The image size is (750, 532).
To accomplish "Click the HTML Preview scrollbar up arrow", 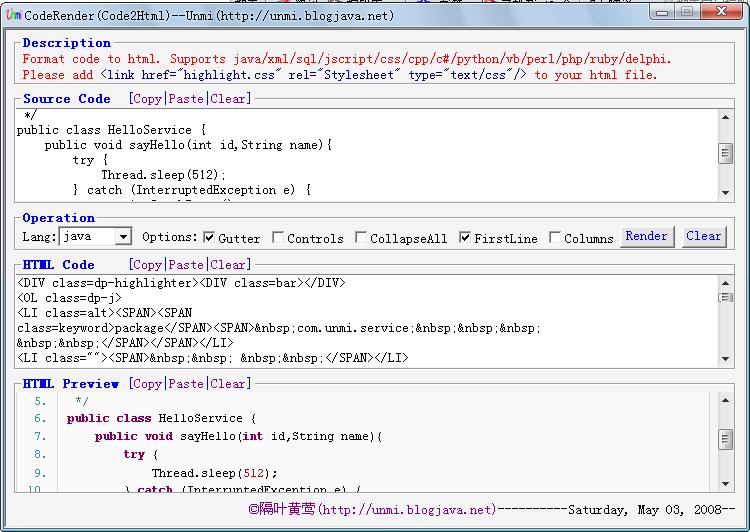I will coord(726,400).
